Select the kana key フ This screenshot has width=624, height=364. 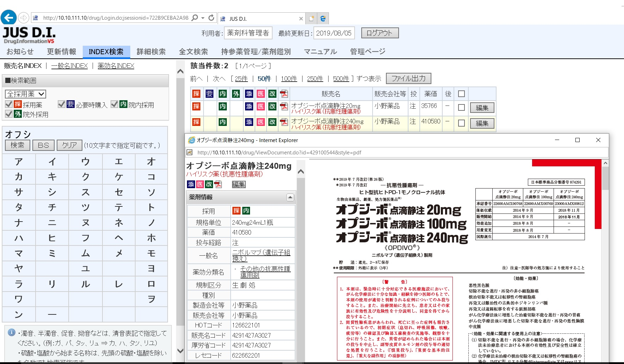[x=86, y=238]
